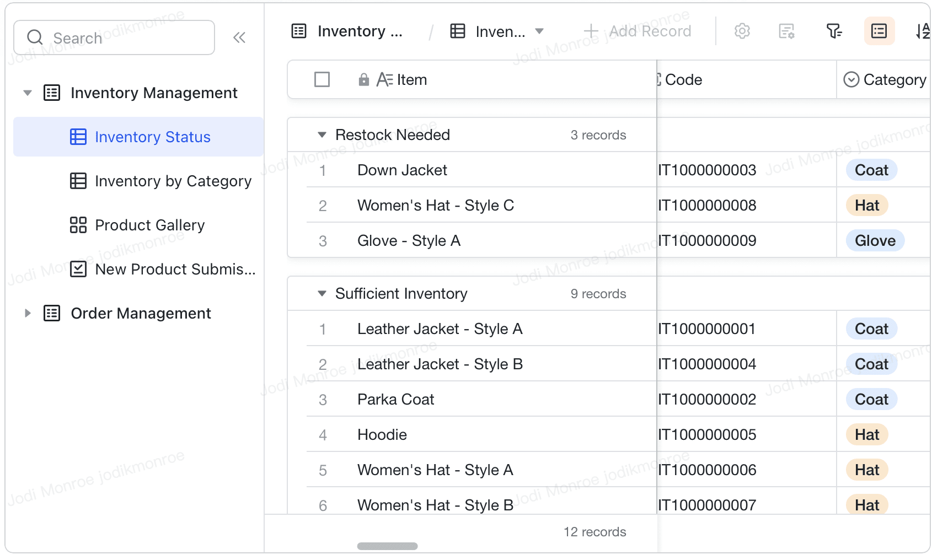The height and width of the screenshot is (560, 932).
Task: Select Women's Hat - Style C cell
Action: click(436, 205)
